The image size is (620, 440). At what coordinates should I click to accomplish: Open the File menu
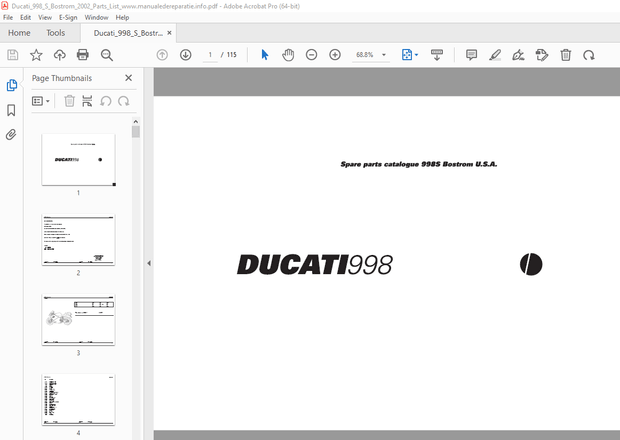click(8, 17)
